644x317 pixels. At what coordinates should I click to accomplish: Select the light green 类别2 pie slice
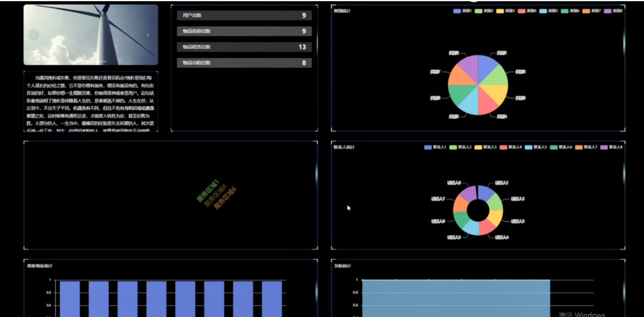click(497, 77)
